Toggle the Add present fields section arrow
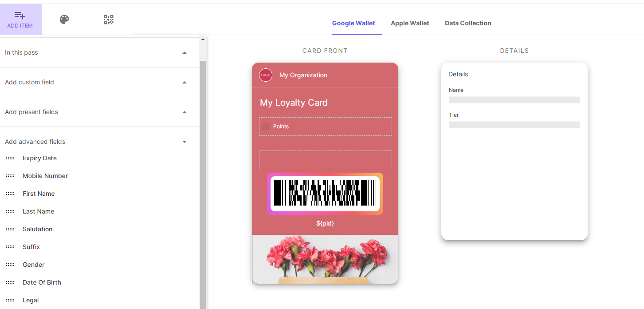The image size is (644, 309). [x=185, y=112]
